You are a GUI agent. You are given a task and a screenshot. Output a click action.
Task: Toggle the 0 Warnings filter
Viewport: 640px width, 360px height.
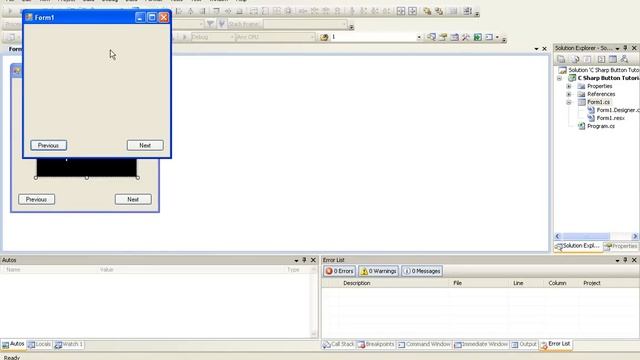tap(378, 271)
